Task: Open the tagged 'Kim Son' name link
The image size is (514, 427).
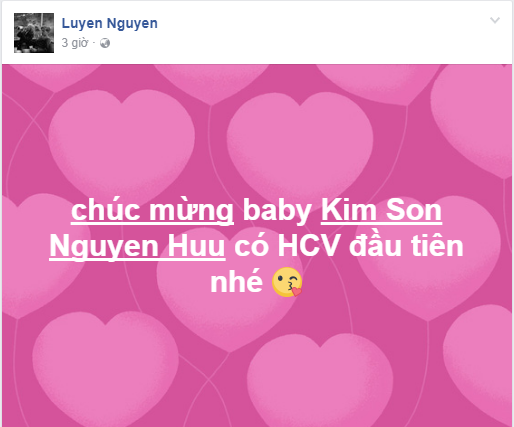Action: pos(381,210)
